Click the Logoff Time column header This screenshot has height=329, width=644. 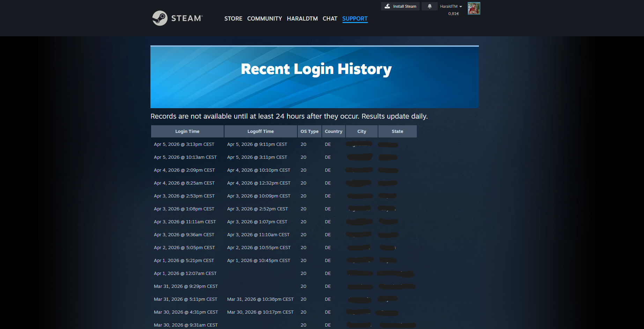(260, 131)
